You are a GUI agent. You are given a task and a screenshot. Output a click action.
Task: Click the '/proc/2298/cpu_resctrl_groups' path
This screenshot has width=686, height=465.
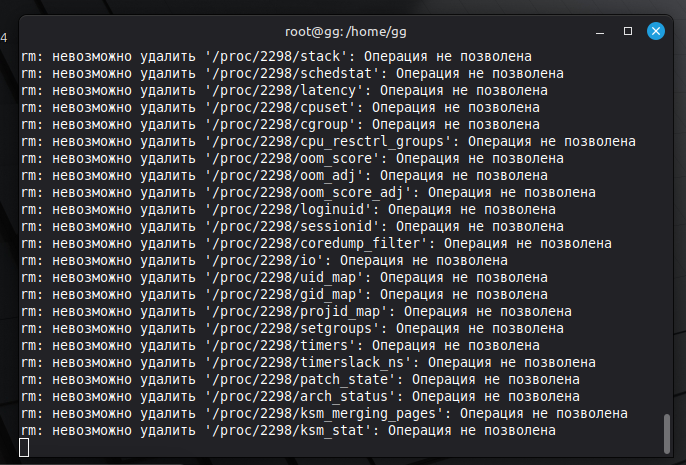pyautogui.click(x=329, y=142)
